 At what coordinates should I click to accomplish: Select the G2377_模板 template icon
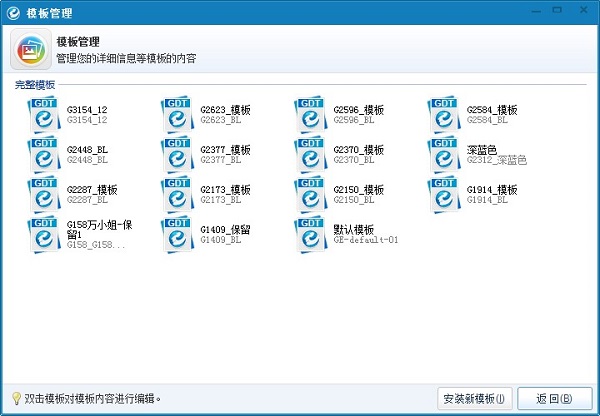[177, 155]
